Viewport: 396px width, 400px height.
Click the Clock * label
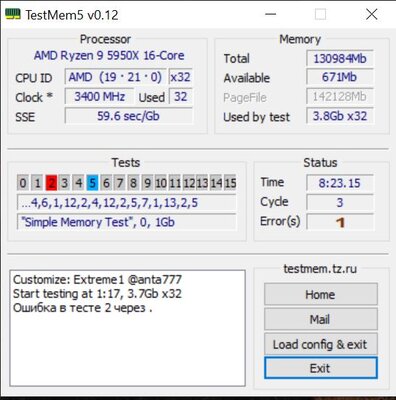pyautogui.click(x=34, y=97)
